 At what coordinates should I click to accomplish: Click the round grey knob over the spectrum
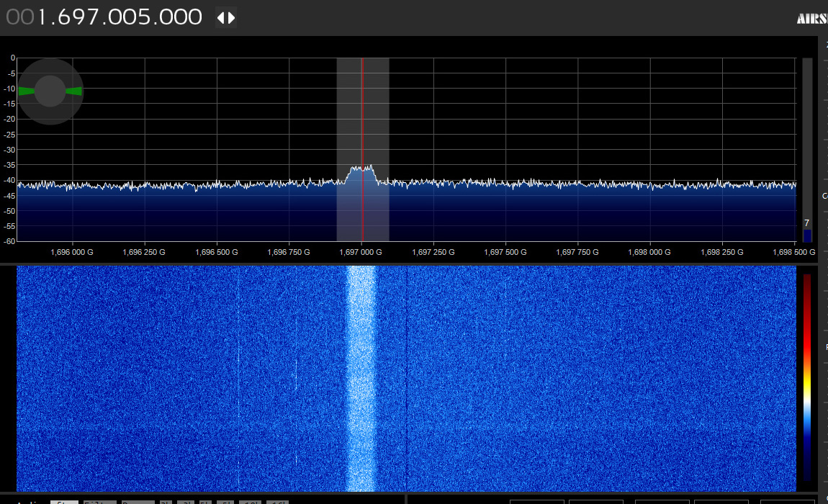(50, 91)
